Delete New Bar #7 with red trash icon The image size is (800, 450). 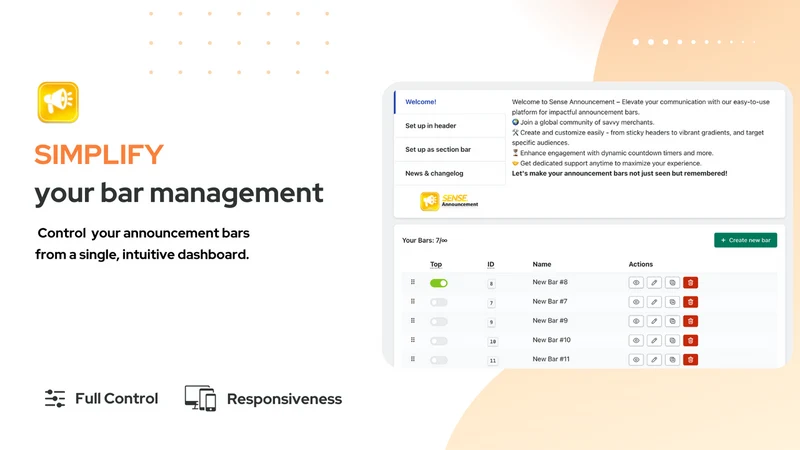click(x=690, y=302)
